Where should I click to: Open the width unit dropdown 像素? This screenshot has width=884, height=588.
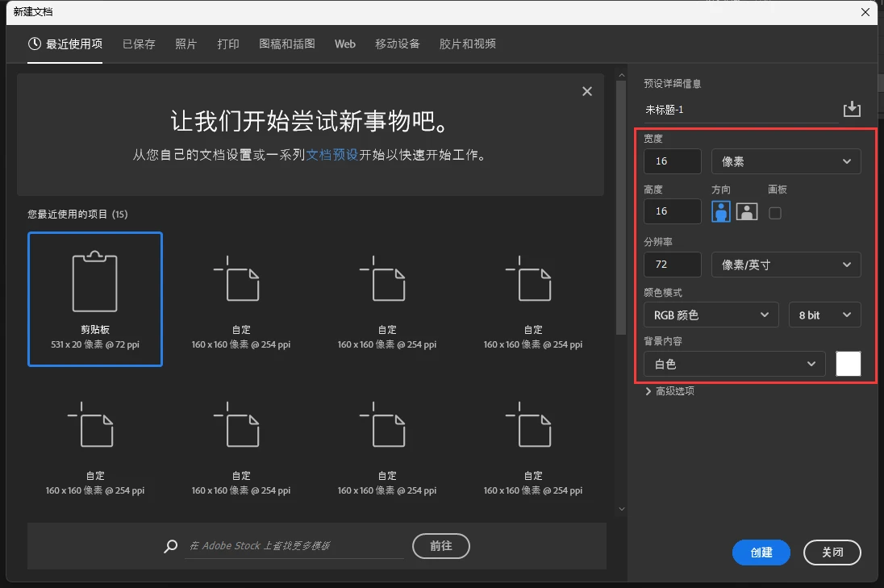click(x=786, y=161)
